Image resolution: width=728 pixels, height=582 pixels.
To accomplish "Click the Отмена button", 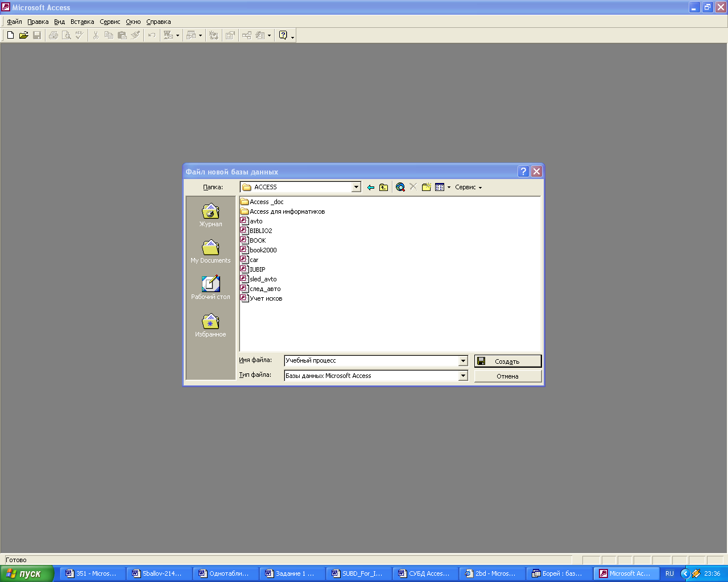I will (508, 376).
